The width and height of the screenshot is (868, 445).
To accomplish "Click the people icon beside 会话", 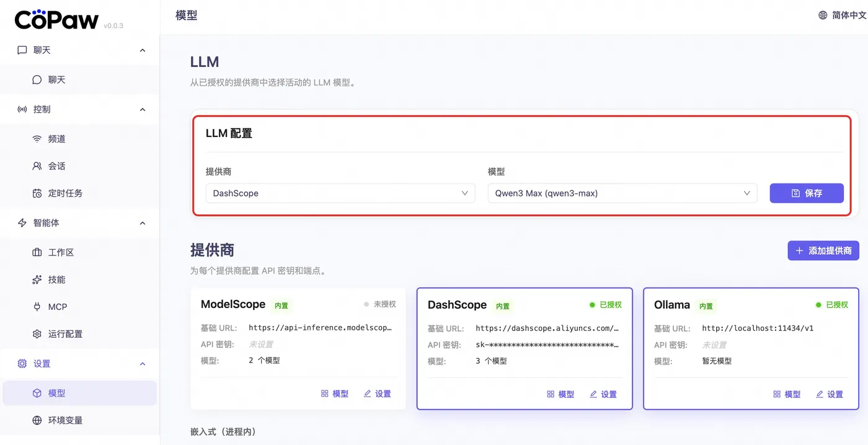I will (x=37, y=166).
